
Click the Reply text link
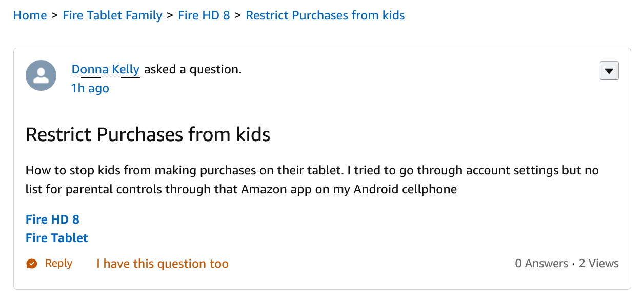pyautogui.click(x=58, y=264)
